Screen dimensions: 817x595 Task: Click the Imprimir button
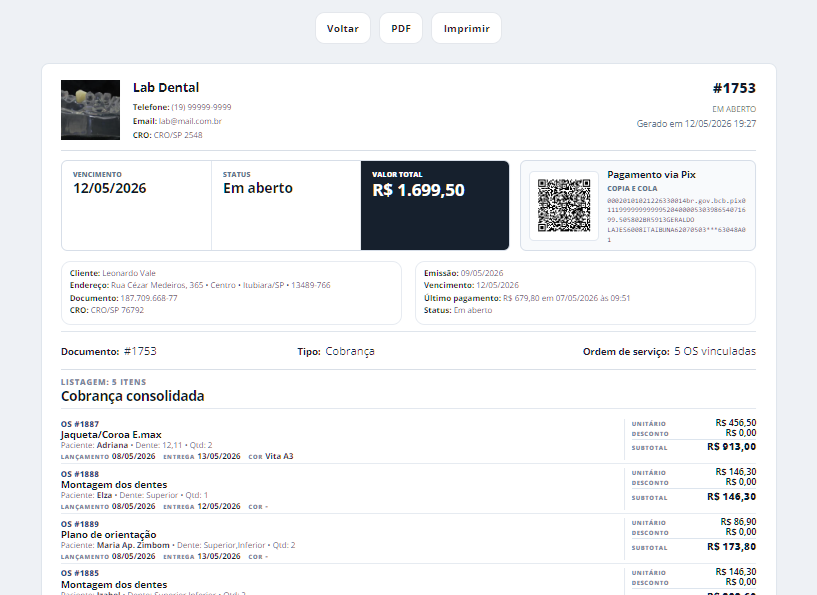466,29
